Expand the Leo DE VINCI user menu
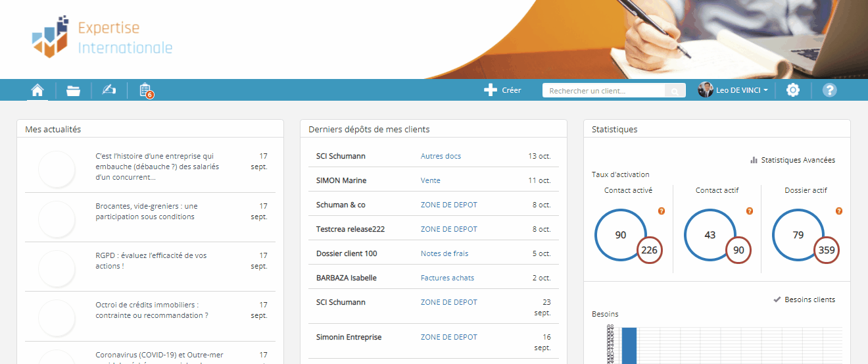Image resolution: width=868 pixels, height=364 pixels. (734, 90)
